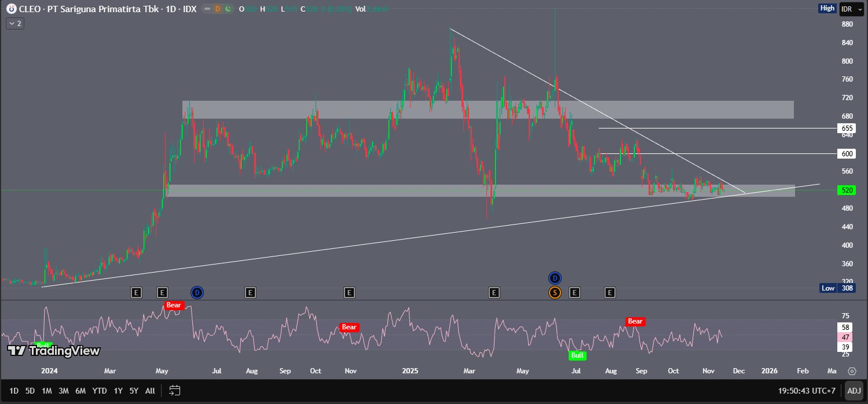Click the E earnings marker above Jul 2025
Screen dimensions: 868x404
tap(574, 293)
